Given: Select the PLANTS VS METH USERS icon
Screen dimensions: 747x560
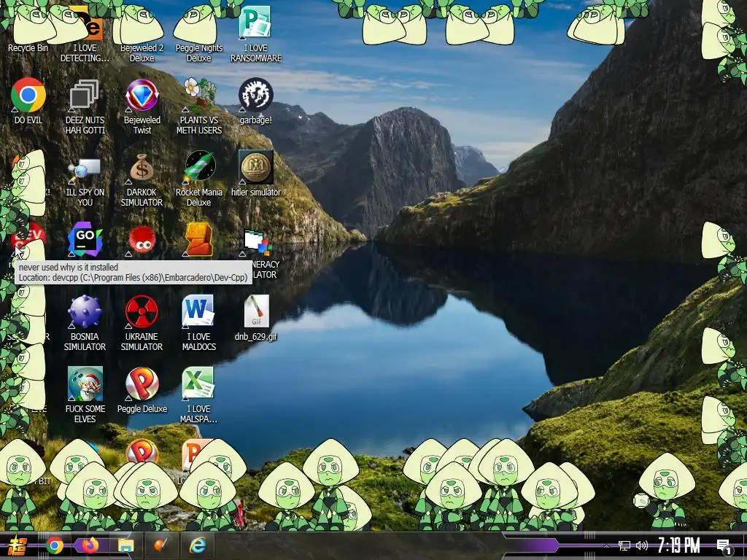Looking at the screenshot, I should (x=198, y=106).
